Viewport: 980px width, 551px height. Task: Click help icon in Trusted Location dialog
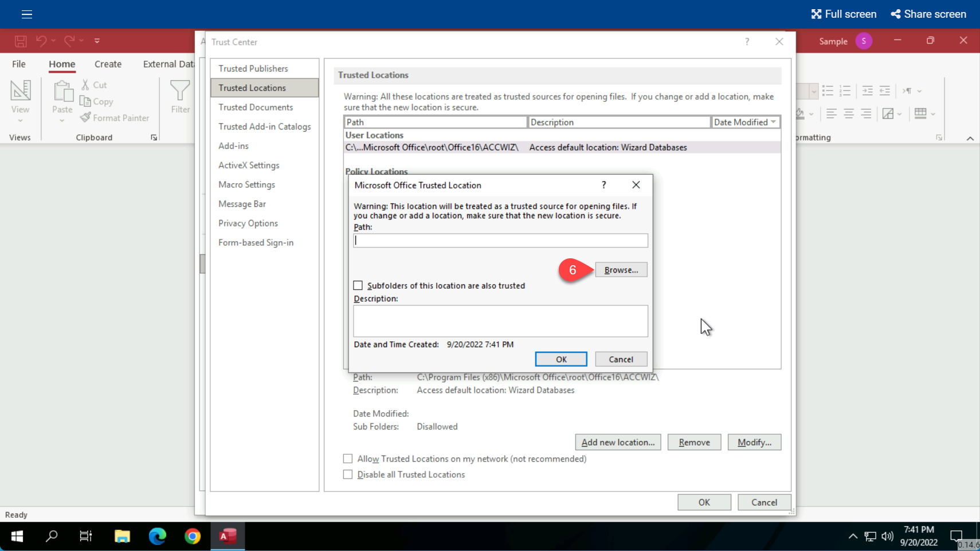tap(603, 184)
